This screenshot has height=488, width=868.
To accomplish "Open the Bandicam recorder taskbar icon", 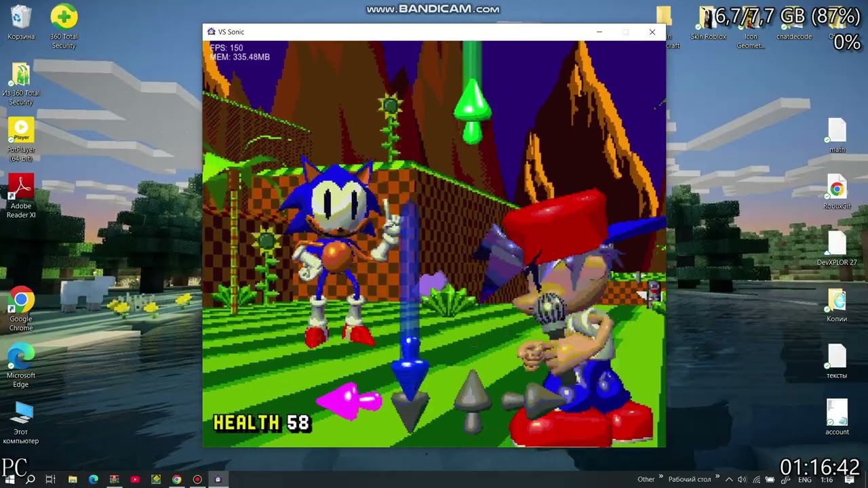I will [x=197, y=479].
